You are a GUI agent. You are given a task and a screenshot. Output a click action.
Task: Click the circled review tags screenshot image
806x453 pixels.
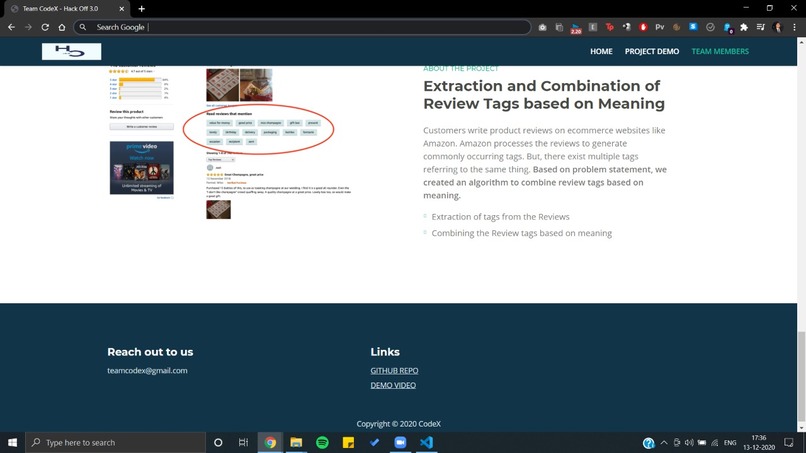tap(230, 142)
